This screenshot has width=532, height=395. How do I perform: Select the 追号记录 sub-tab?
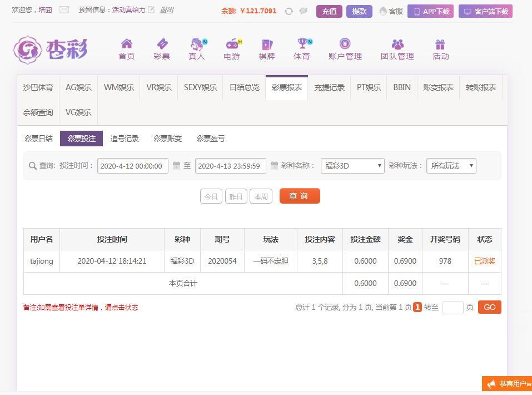(x=125, y=139)
